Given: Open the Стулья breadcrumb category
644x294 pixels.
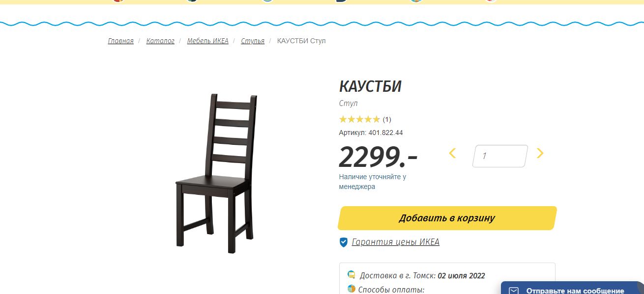Looking at the screenshot, I should pos(253,41).
